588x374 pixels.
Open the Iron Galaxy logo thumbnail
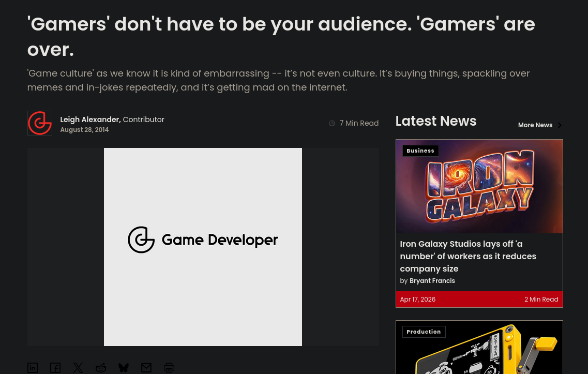coord(479,186)
